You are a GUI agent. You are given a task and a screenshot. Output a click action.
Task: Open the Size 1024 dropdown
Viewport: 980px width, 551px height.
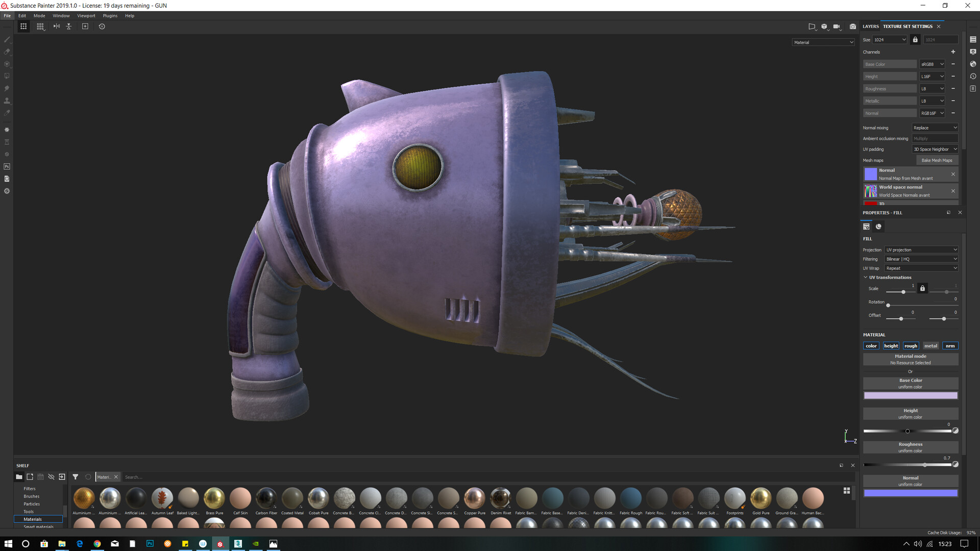pyautogui.click(x=889, y=40)
